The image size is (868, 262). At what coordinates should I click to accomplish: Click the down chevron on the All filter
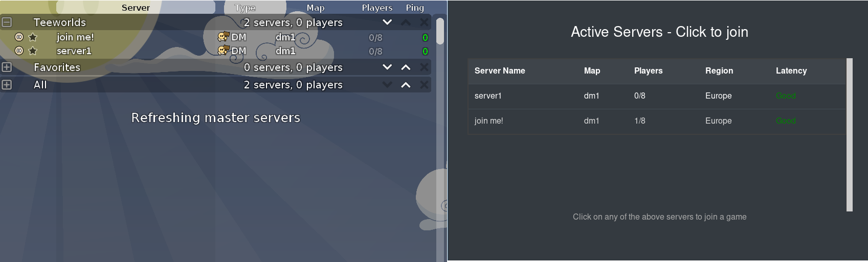387,85
